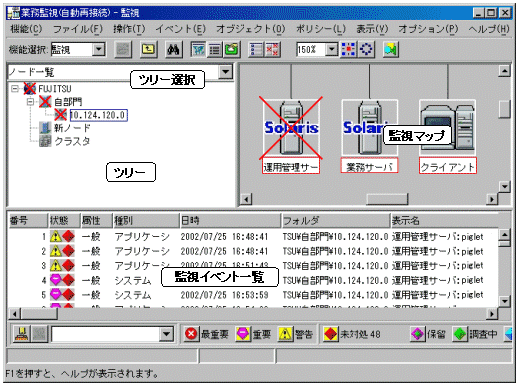The height and width of the screenshot is (386, 519).
Task: Click the bottom toolbar empty combo field
Action: [105, 334]
